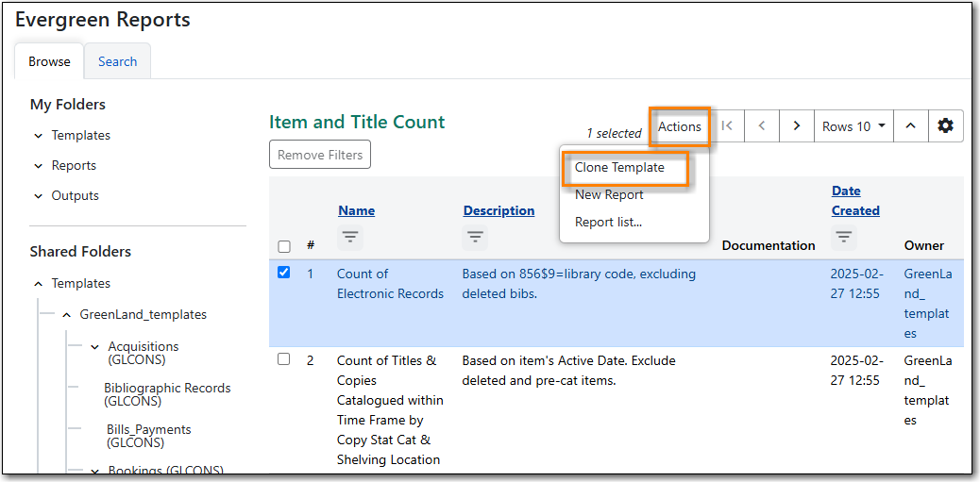Choose New Report from the Actions menu
This screenshot has height=482, width=980.
(x=609, y=195)
